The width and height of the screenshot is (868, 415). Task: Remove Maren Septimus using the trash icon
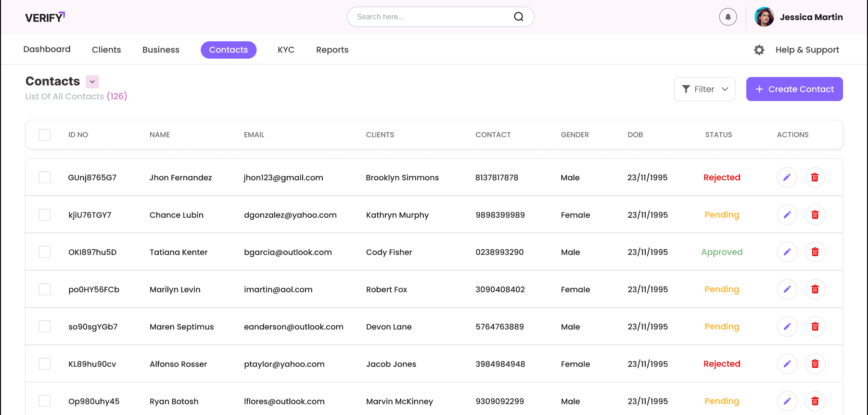(x=815, y=327)
